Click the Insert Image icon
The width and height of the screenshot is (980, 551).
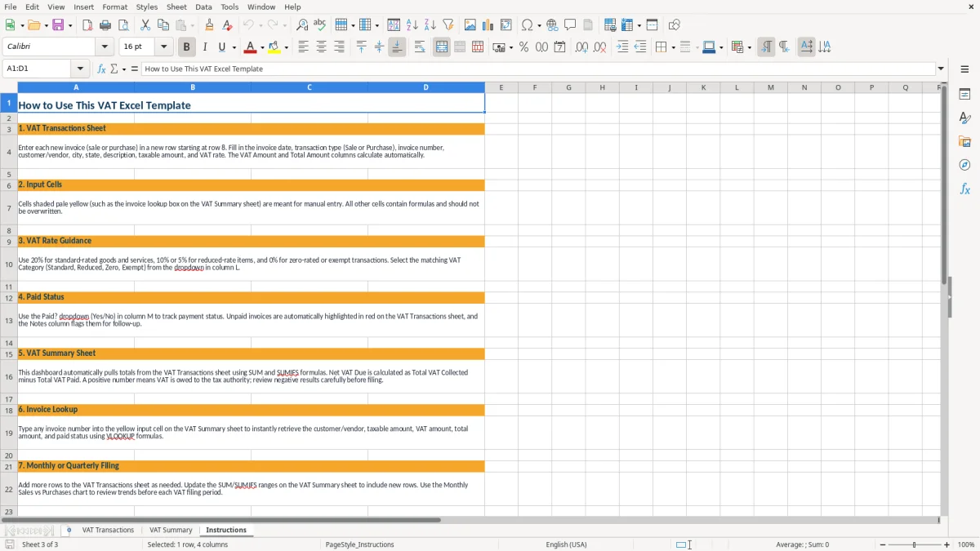tap(470, 25)
